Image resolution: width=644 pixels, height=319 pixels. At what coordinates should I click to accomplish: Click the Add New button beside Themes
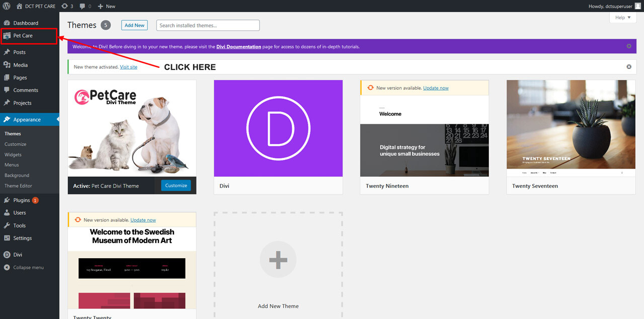tap(134, 25)
